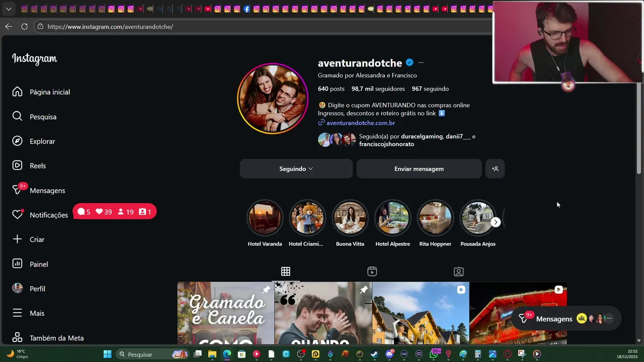Open the Rita Hoppner highlight
Image resolution: width=644 pixels, height=362 pixels.
click(435, 218)
